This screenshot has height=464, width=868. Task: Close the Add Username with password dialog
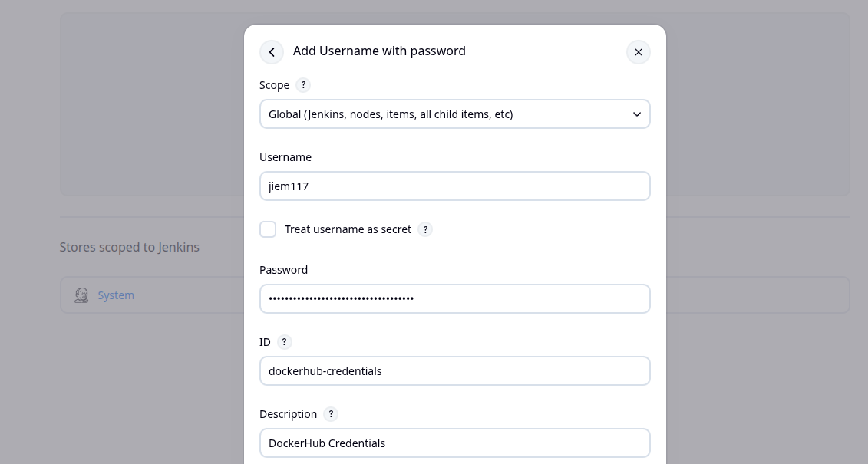pos(638,52)
